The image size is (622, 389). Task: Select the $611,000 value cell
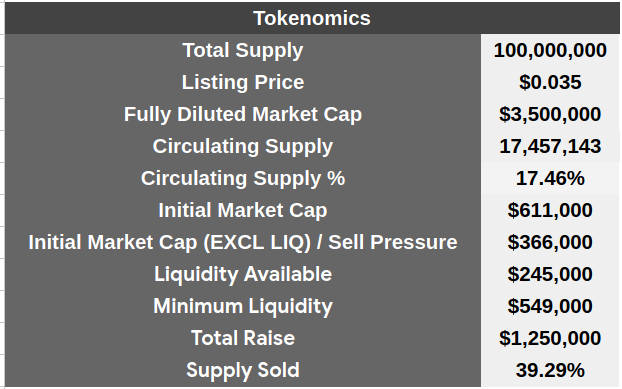(550, 210)
